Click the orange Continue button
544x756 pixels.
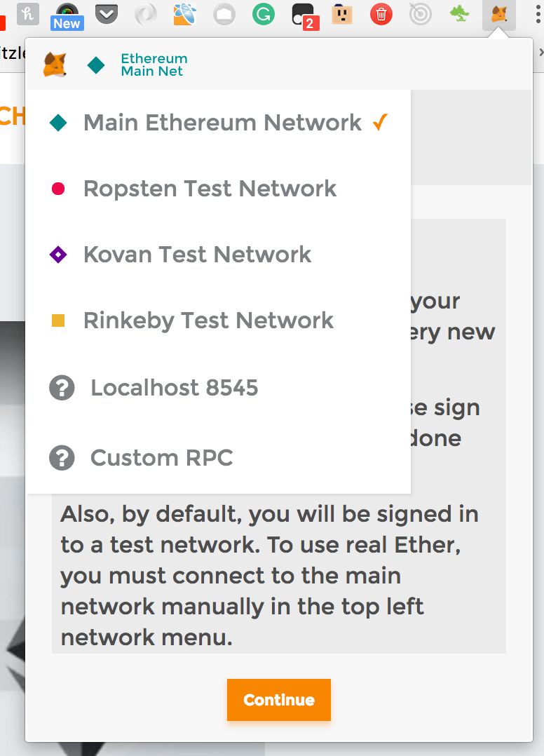[x=279, y=700]
